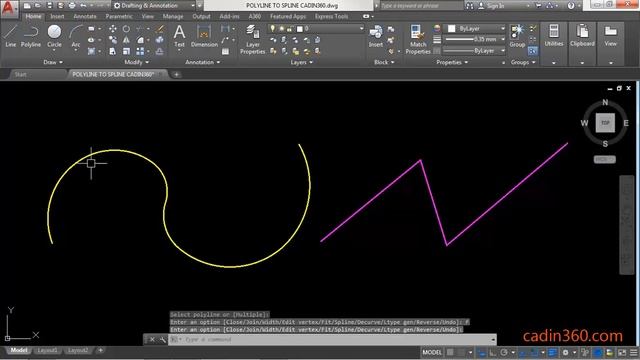Click the TOP face of ViewCube
The width and height of the screenshot is (640, 360).
(605, 122)
